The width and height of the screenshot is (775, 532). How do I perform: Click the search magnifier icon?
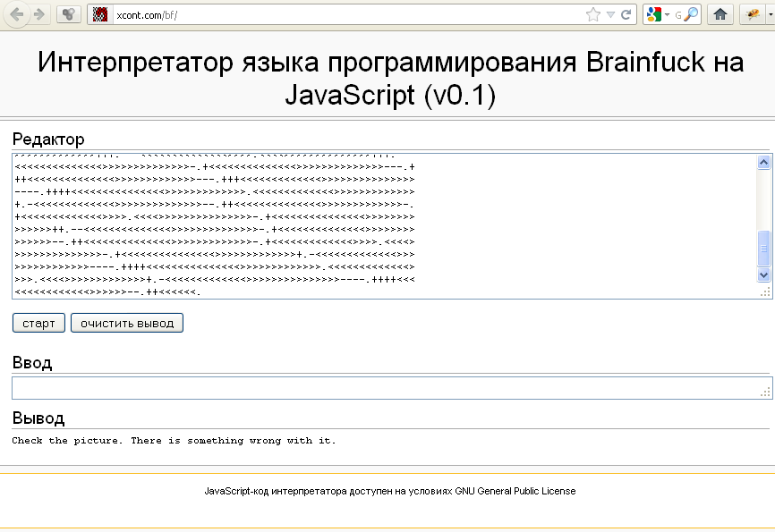tap(691, 15)
